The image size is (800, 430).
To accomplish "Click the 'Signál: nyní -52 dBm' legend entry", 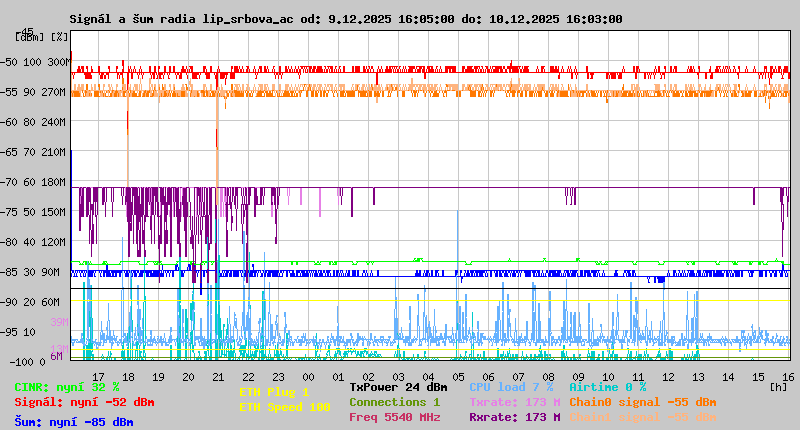I will coord(84,402).
